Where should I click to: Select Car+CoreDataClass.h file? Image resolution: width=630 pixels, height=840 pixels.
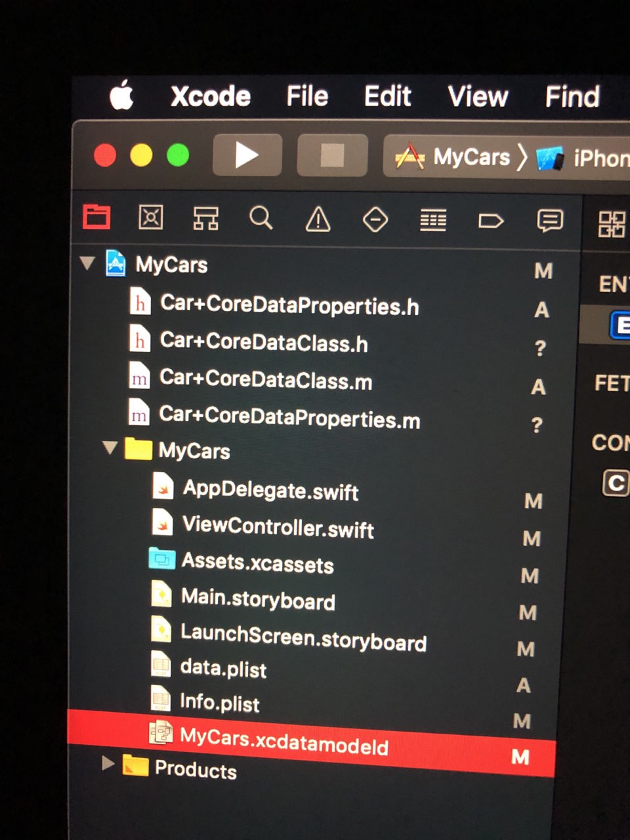coord(263,342)
